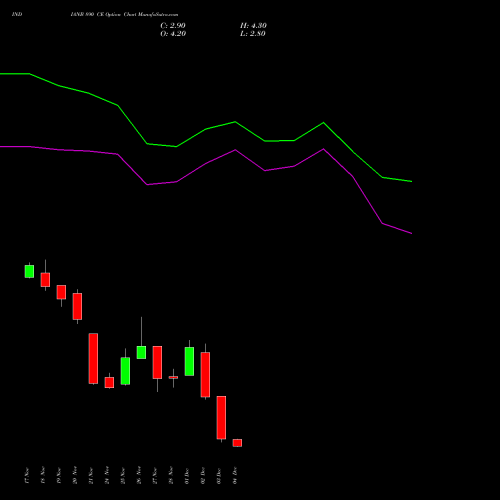Select the 24 Nov date label

point(107,475)
